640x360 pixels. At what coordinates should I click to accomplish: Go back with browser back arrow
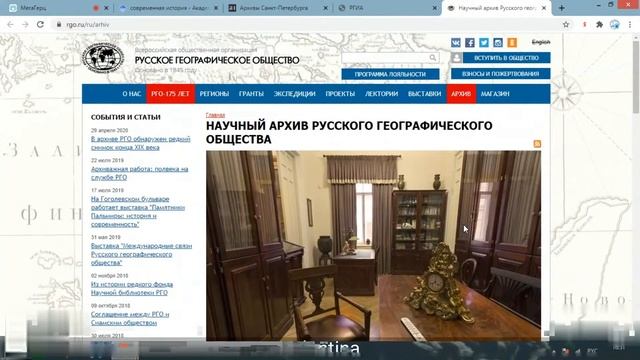[10, 24]
